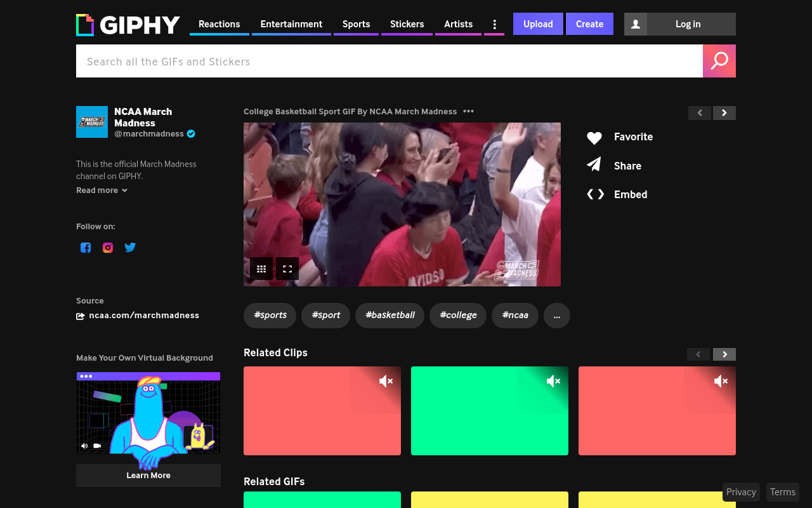
Task: Open the first red related clip
Action: click(x=322, y=411)
